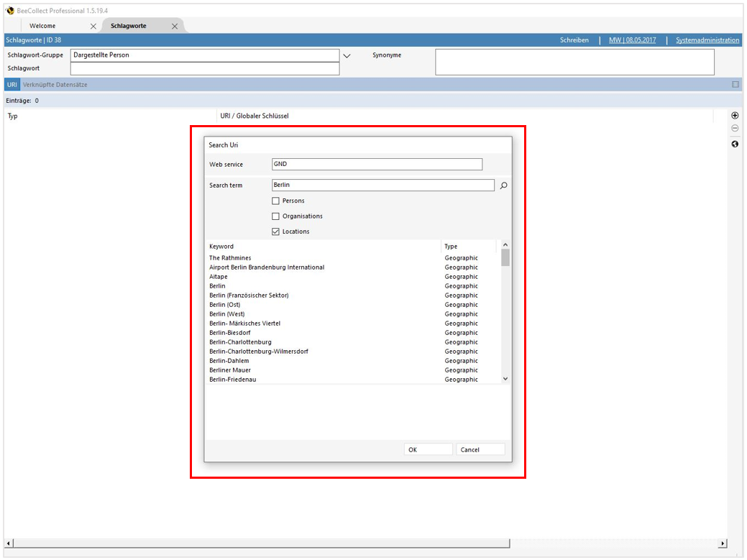The image size is (747, 560).
Task: Click the Web service GND input field
Action: tap(377, 165)
